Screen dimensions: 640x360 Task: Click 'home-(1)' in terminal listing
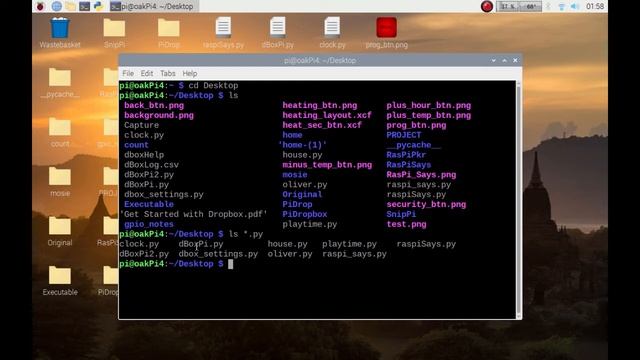coord(302,145)
